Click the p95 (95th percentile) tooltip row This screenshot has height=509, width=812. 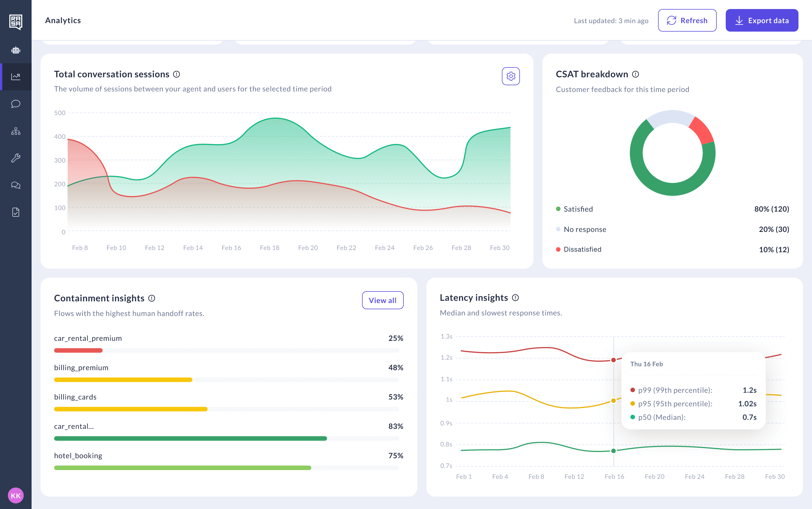tap(693, 404)
